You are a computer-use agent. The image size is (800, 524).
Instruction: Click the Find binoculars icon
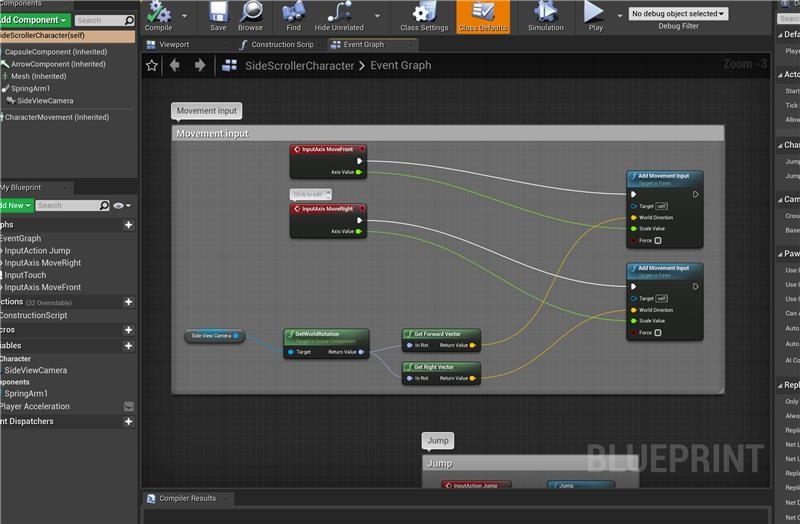pos(293,13)
